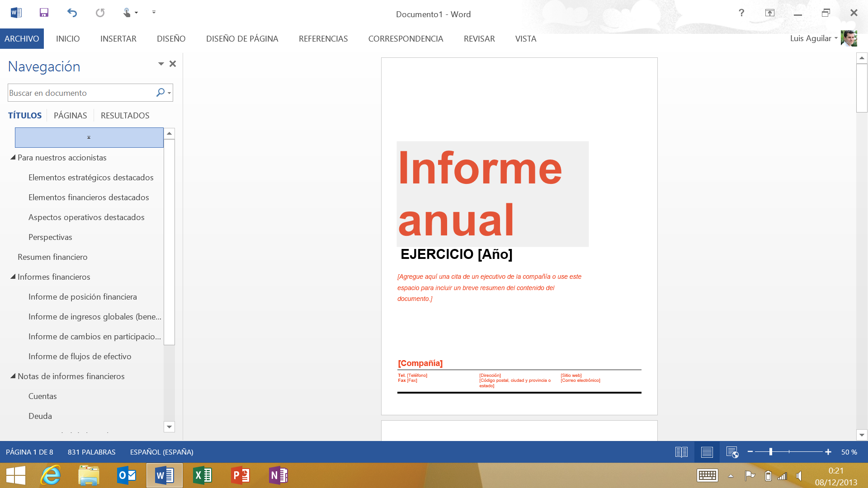Switch to Read Mode view icon

[x=681, y=452]
